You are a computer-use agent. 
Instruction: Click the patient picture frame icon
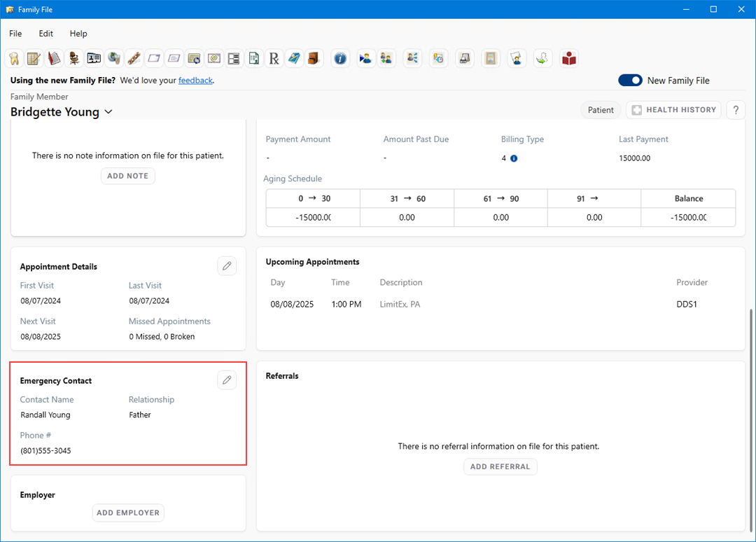491,58
